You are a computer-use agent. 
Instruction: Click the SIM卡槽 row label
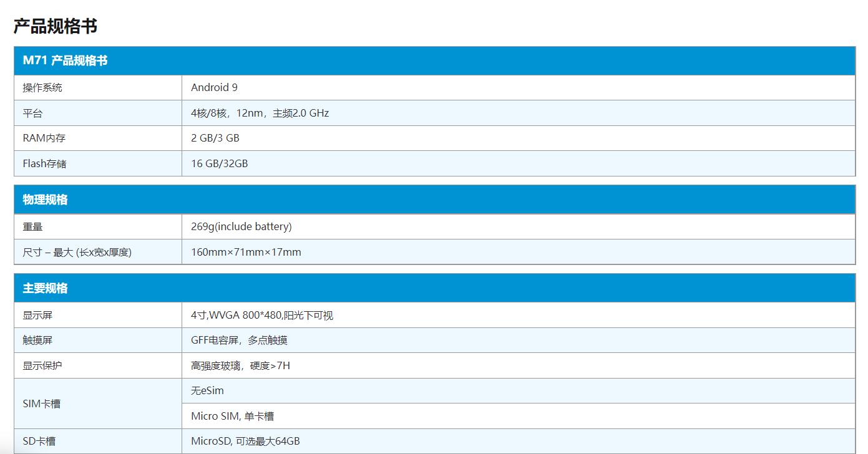click(x=42, y=403)
